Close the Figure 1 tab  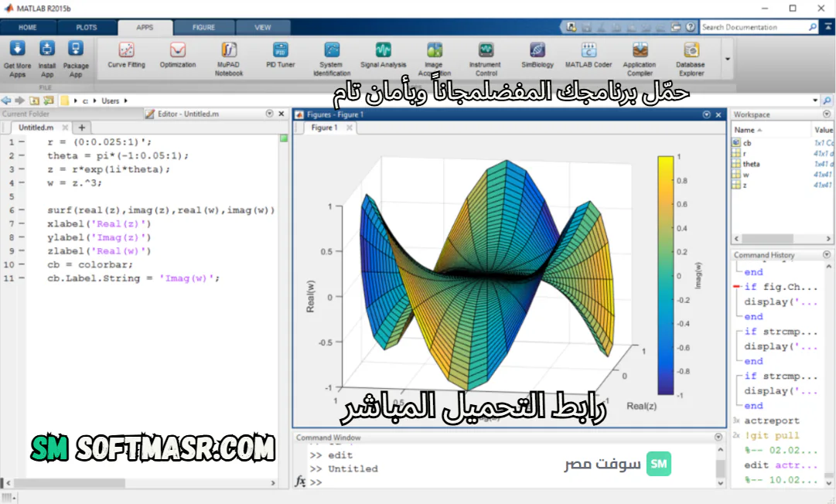click(x=350, y=128)
